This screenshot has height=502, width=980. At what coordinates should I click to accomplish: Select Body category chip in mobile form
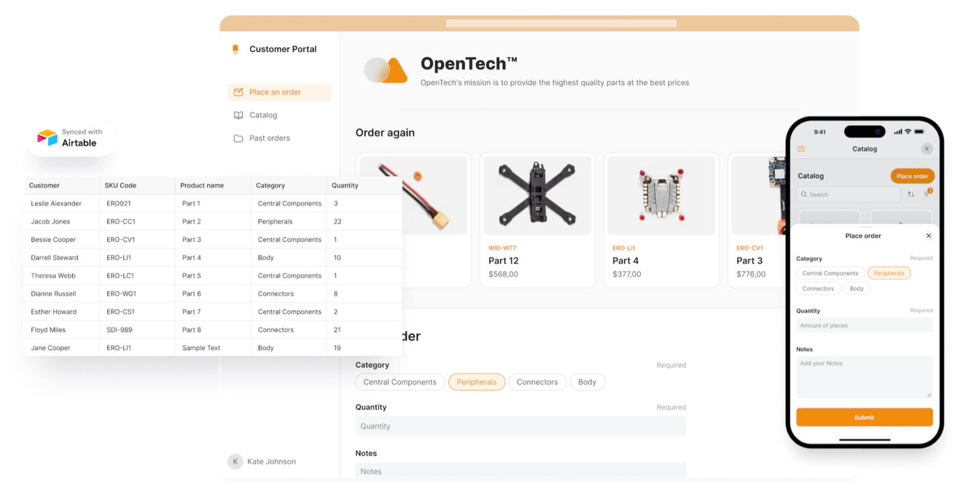coord(856,289)
